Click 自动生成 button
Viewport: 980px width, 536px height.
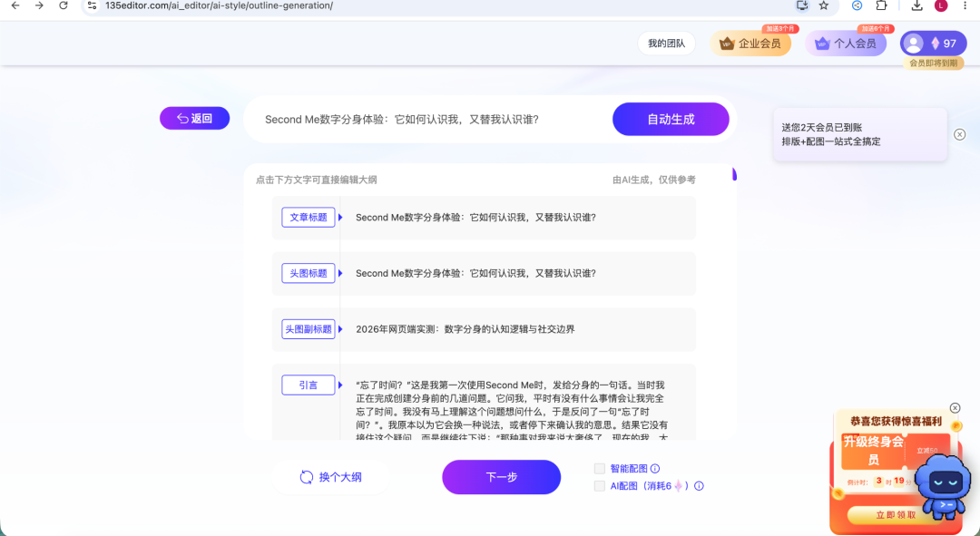(x=671, y=120)
